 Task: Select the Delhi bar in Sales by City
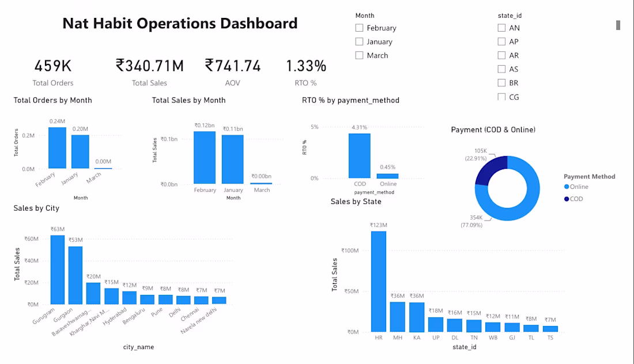click(183, 299)
